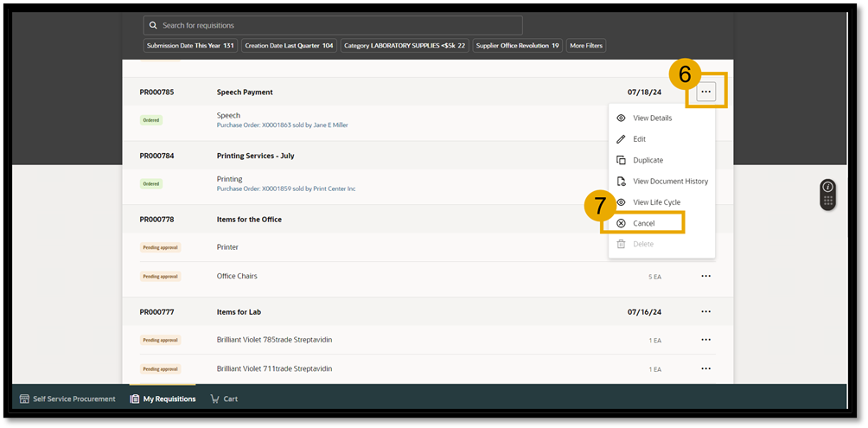Open Purchase Order X0001859 Print Center link
Image resolution: width=868 pixels, height=428 pixels.
[285, 188]
